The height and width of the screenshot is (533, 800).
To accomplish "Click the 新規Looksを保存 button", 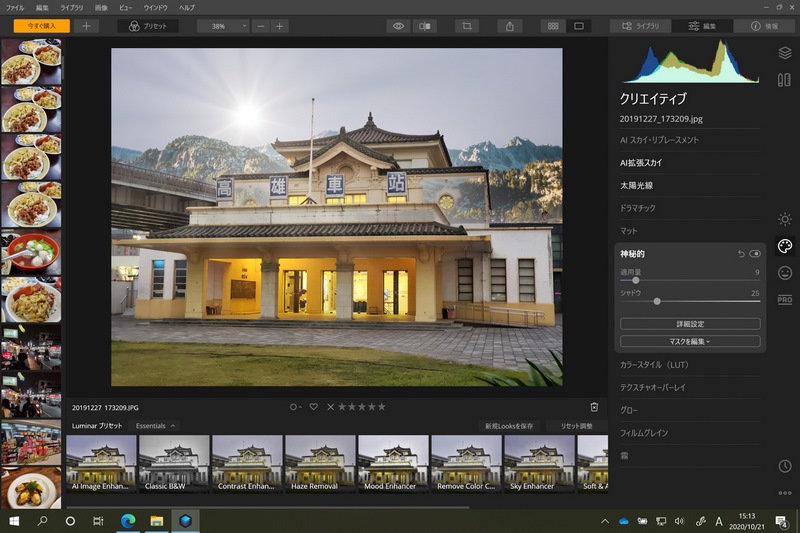I will click(509, 425).
